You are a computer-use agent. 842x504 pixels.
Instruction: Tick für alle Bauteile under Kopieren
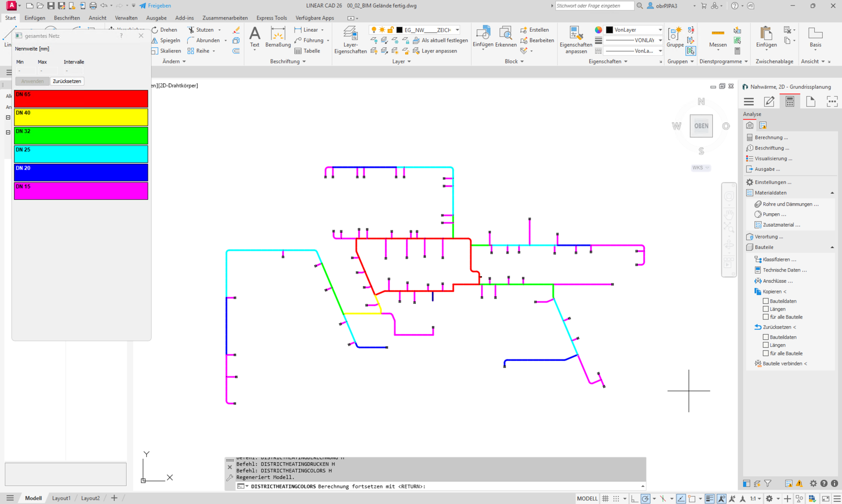[766, 317]
